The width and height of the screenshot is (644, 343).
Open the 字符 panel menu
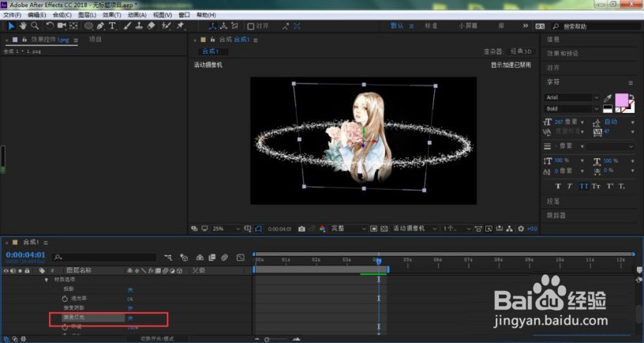(631, 83)
